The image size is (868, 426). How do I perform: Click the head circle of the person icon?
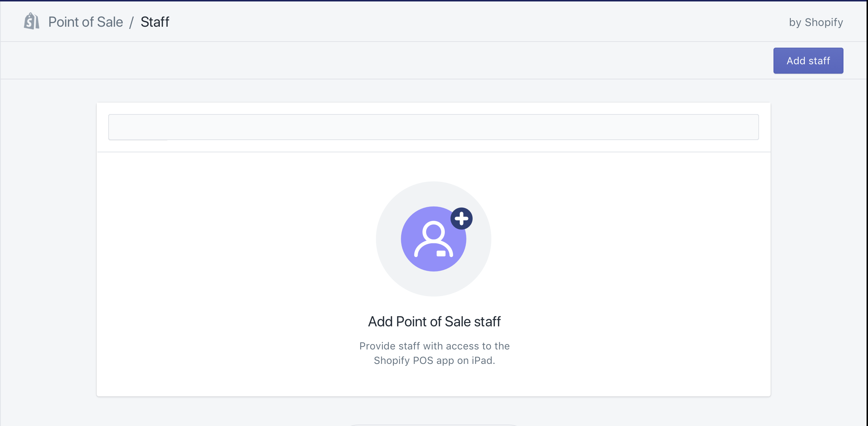(x=433, y=231)
